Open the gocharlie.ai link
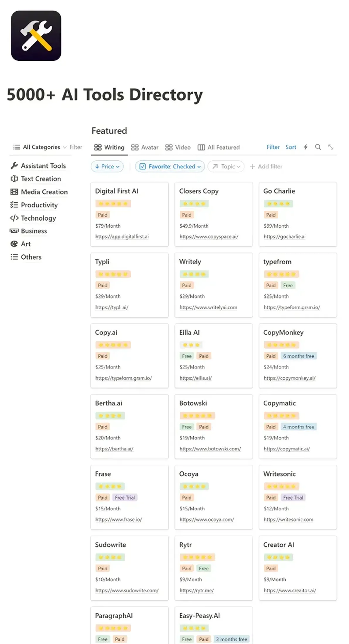 284,236
